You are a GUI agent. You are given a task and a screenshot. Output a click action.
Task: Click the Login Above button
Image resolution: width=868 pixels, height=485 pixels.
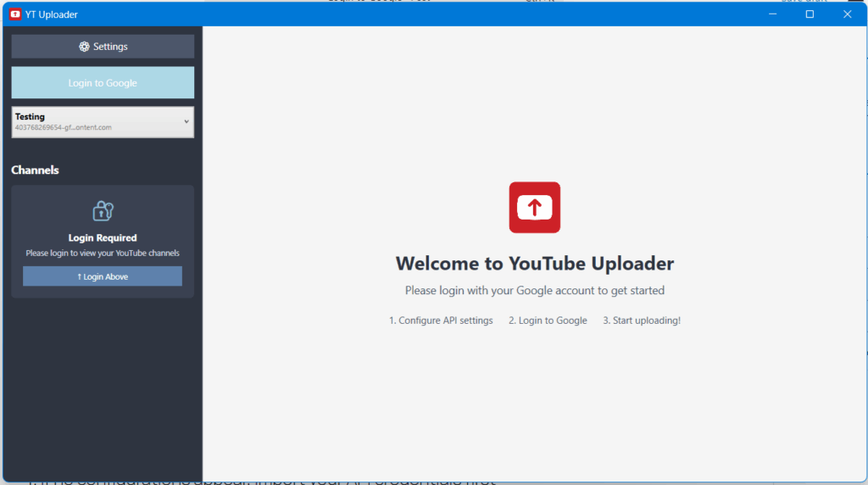(x=103, y=276)
